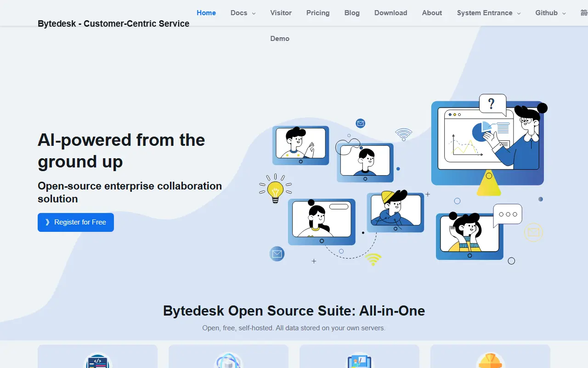
Task: Open the Home nav link
Action: (x=206, y=13)
